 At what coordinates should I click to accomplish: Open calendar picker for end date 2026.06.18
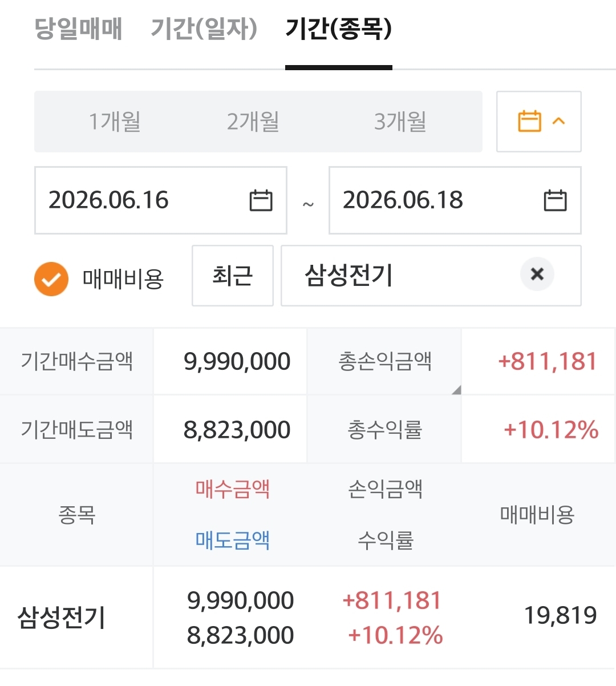555,200
